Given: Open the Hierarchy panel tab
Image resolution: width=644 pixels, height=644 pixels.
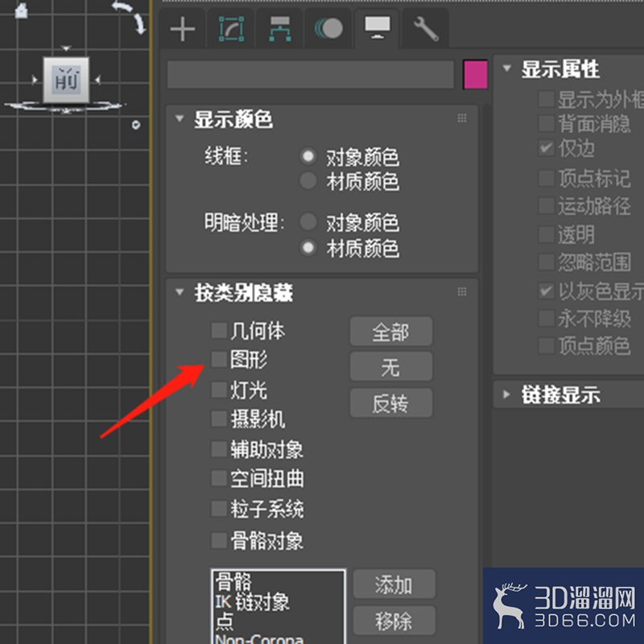Looking at the screenshot, I should pyautogui.click(x=280, y=29).
